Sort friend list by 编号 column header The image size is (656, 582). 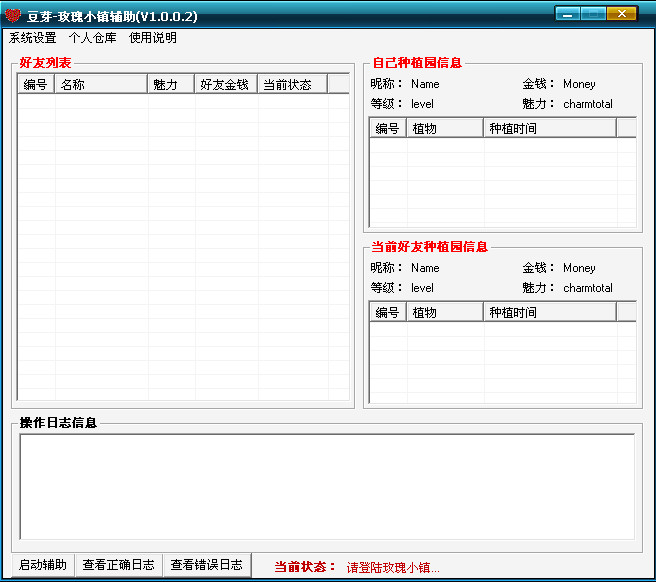click(x=36, y=85)
